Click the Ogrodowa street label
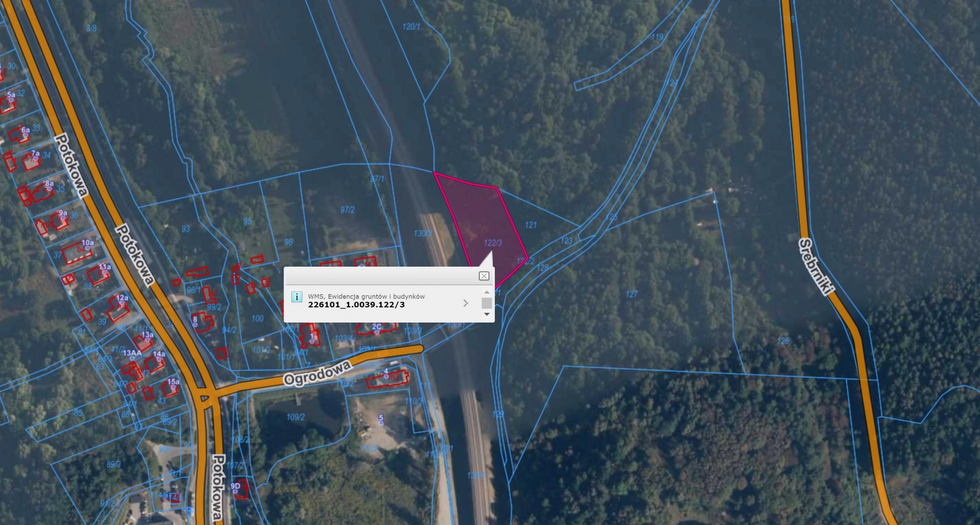Image resolution: width=980 pixels, height=525 pixels. tap(318, 374)
